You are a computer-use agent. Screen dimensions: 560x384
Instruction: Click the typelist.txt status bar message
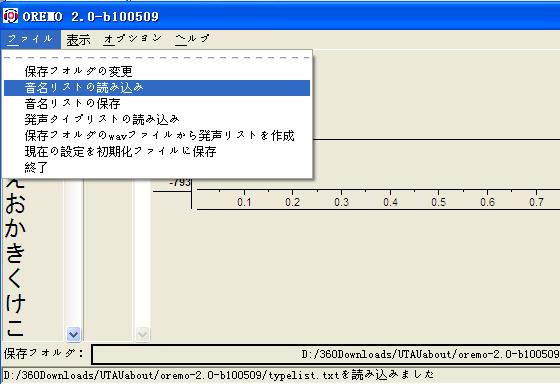click(219, 375)
